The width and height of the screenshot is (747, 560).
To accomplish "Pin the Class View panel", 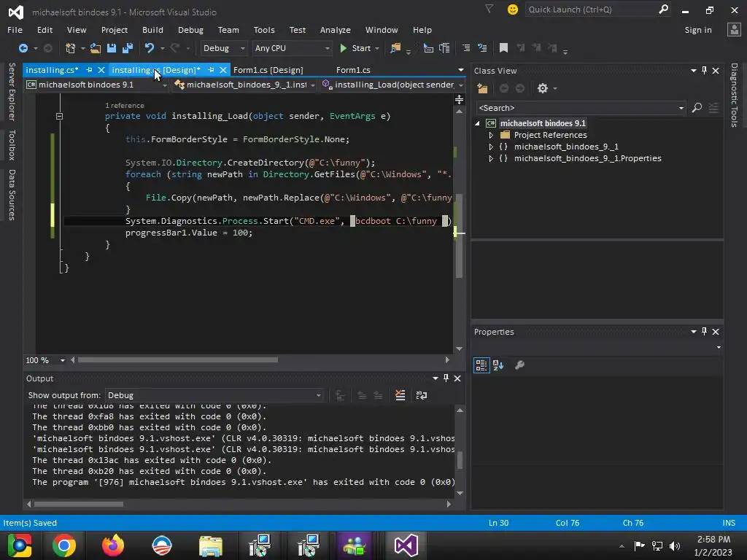I will 704,71.
